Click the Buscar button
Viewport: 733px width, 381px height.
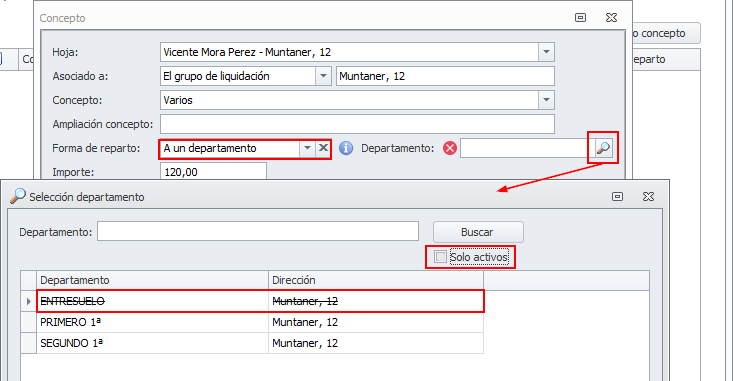tap(478, 232)
